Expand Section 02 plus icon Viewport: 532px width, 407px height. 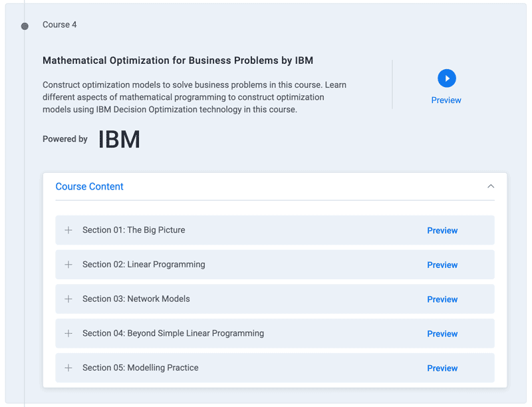click(x=68, y=265)
